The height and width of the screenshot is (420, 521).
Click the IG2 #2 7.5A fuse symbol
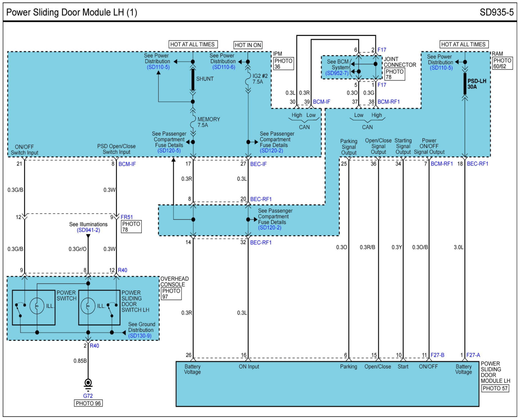248,79
